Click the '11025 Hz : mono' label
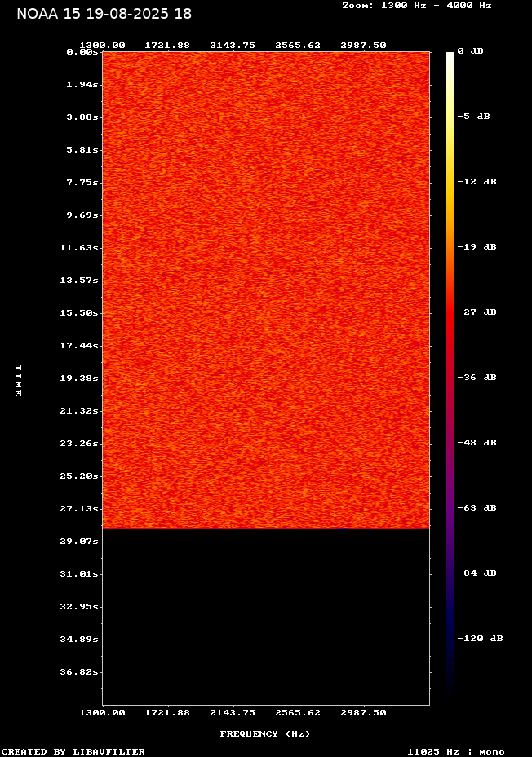Viewport: 532px width, 757px height. tap(456, 751)
